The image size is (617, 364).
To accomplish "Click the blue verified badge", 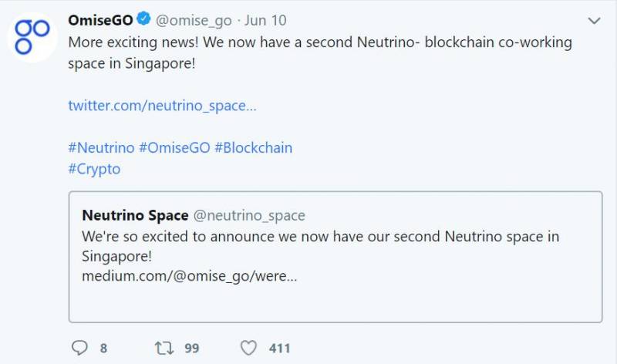I will [x=143, y=20].
